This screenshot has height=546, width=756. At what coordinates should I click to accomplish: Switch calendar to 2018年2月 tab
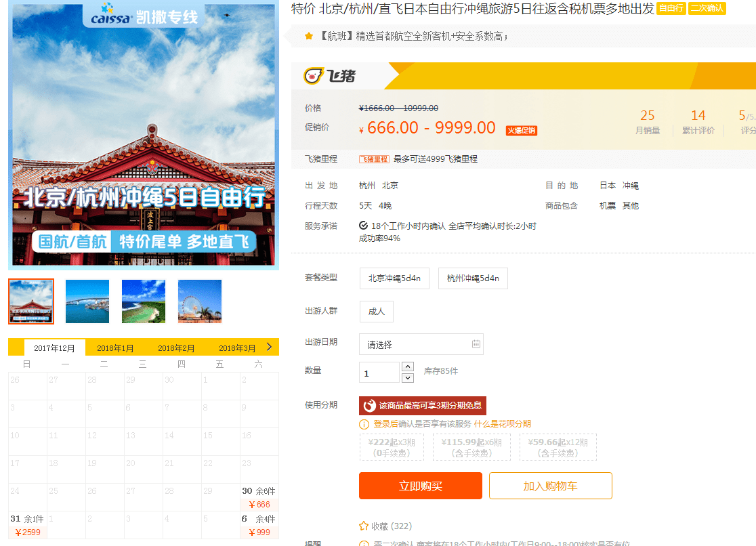[176, 348]
